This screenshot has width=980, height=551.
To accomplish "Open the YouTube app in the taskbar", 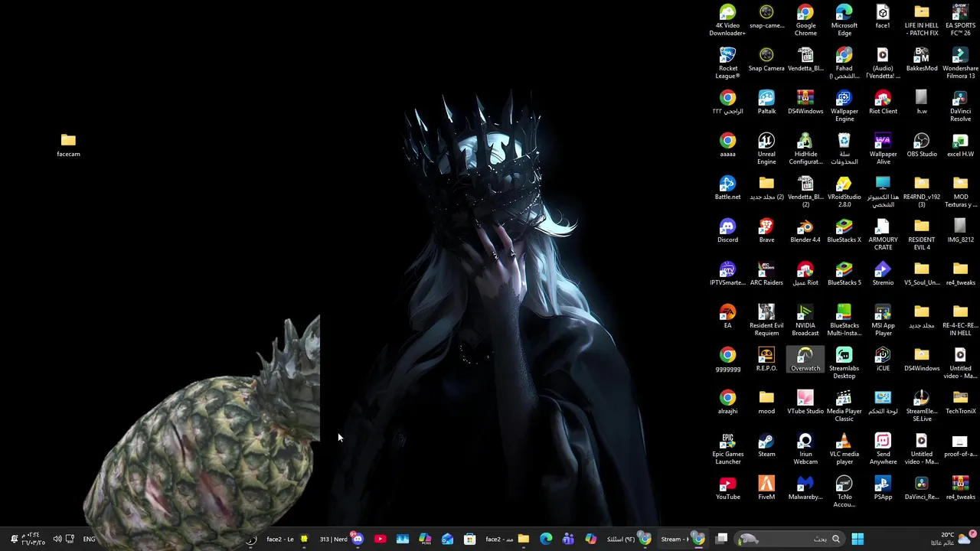I will [x=380, y=539].
